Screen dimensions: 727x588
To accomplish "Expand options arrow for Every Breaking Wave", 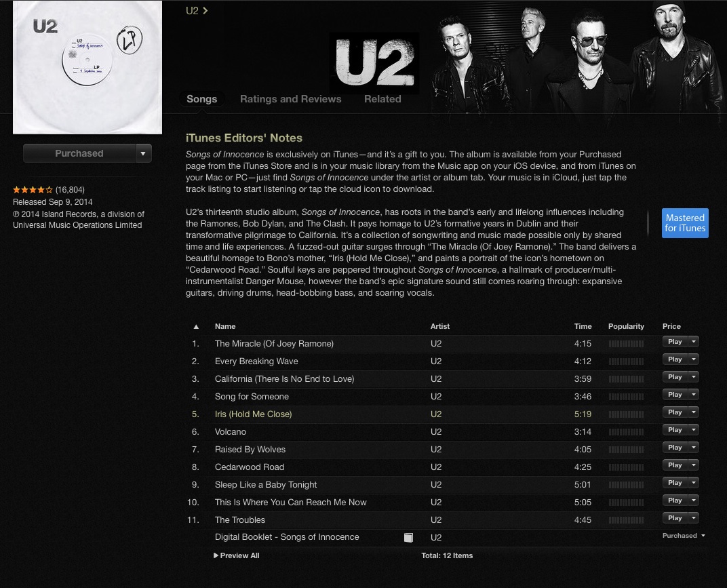I will (x=694, y=359).
